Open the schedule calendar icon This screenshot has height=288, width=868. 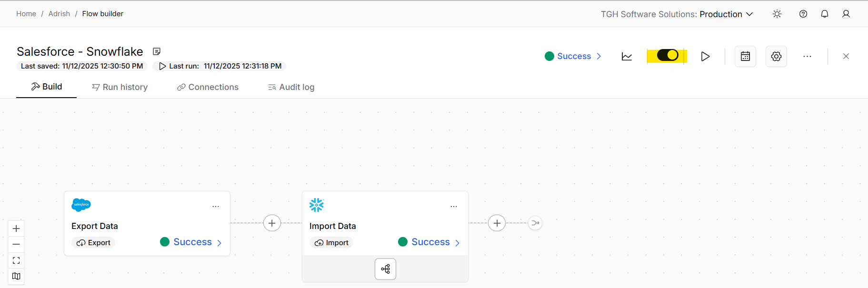click(745, 56)
